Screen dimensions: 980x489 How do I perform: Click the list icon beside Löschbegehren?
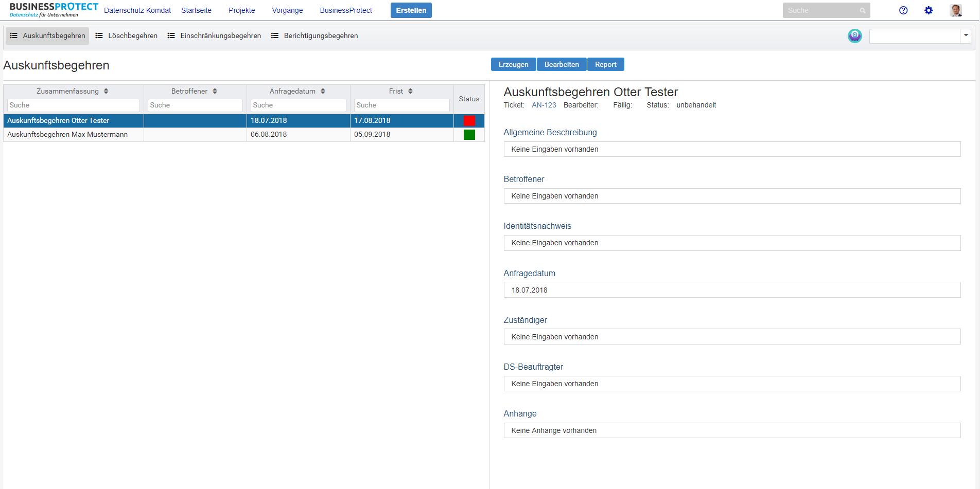[x=99, y=35]
